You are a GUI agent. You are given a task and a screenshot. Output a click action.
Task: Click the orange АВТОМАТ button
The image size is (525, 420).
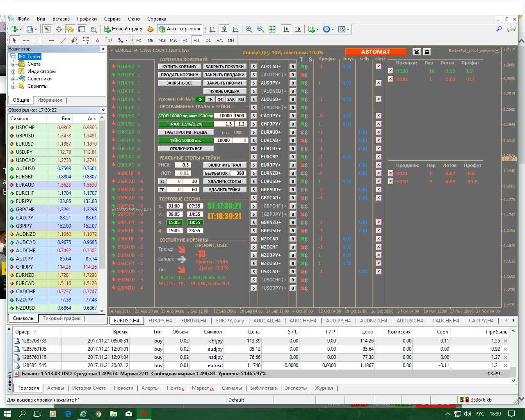pyautogui.click(x=375, y=52)
